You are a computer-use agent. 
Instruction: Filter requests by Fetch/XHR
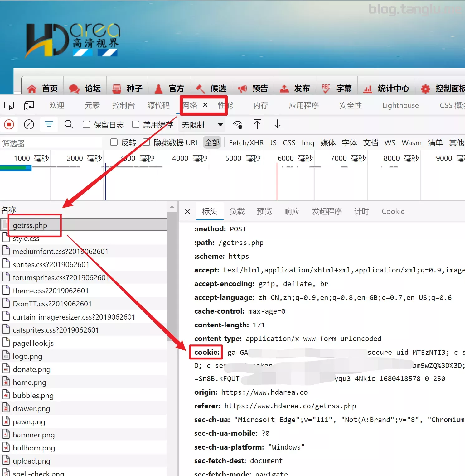[246, 143]
